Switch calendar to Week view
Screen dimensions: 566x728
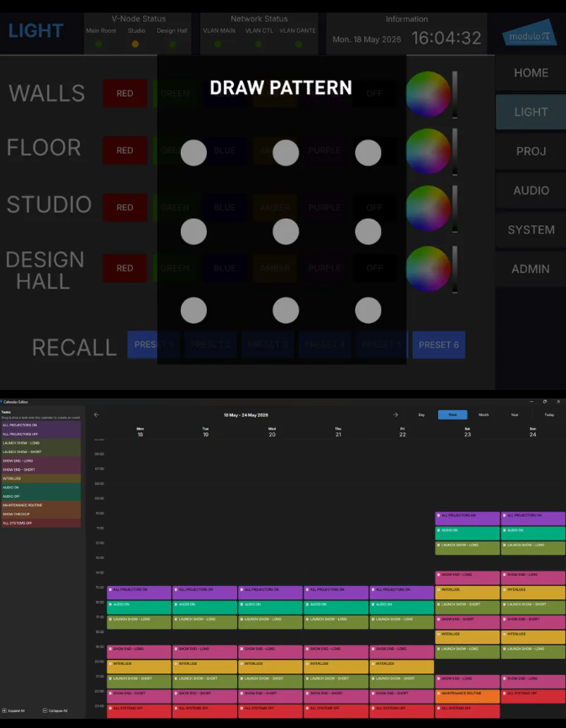point(452,414)
